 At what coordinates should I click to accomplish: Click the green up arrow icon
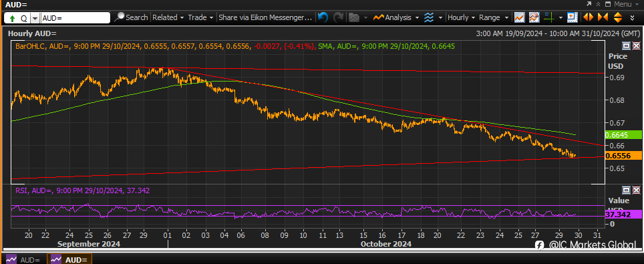[11, 18]
